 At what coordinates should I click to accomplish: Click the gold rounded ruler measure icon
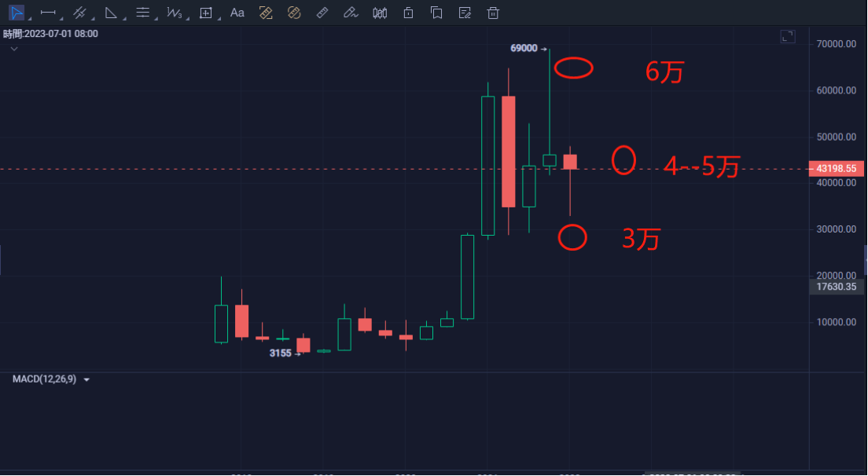(294, 12)
